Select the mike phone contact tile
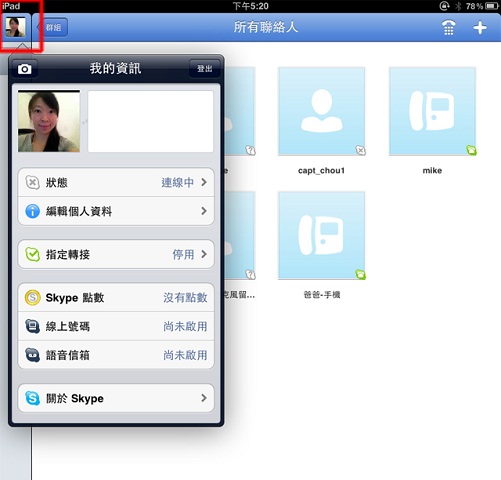Image resolution: width=501 pixels, height=480 pixels. pyautogui.click(x=432, y=111)
